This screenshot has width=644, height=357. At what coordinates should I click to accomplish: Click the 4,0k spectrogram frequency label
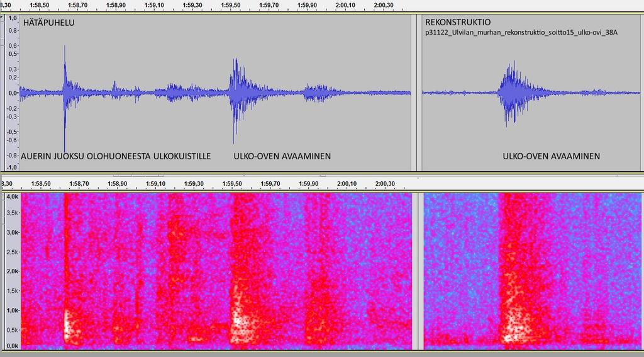[13, 196]
